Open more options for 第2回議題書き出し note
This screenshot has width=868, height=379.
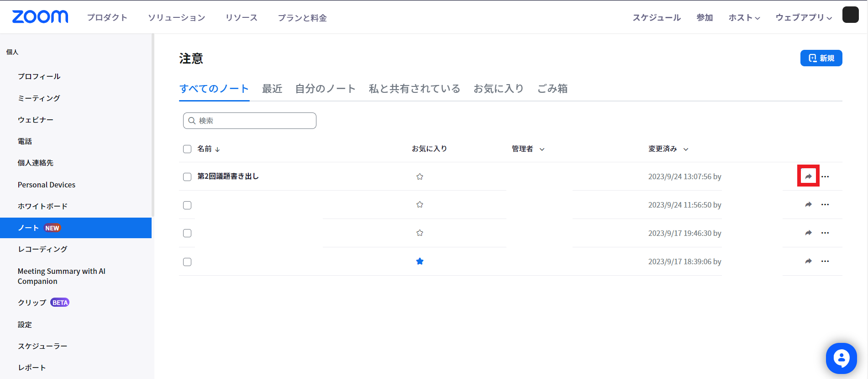coord(825,176)
